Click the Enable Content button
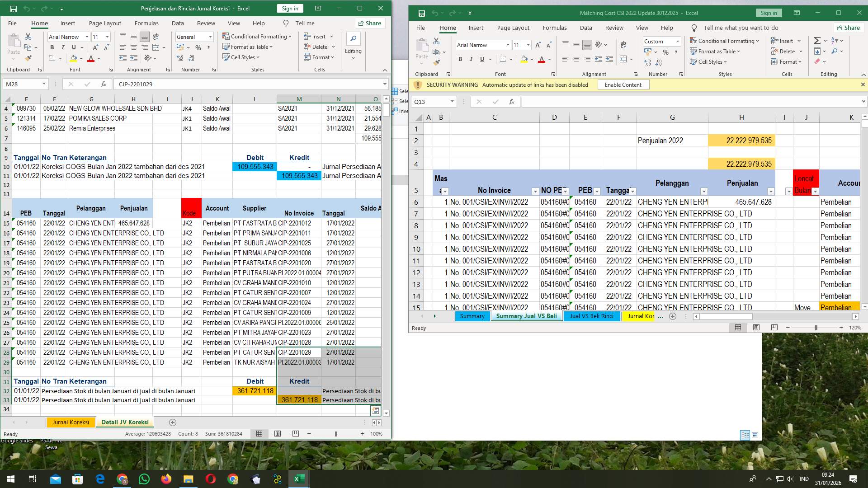868x488 pixels. pyautogui.click(x=623, y=84)
